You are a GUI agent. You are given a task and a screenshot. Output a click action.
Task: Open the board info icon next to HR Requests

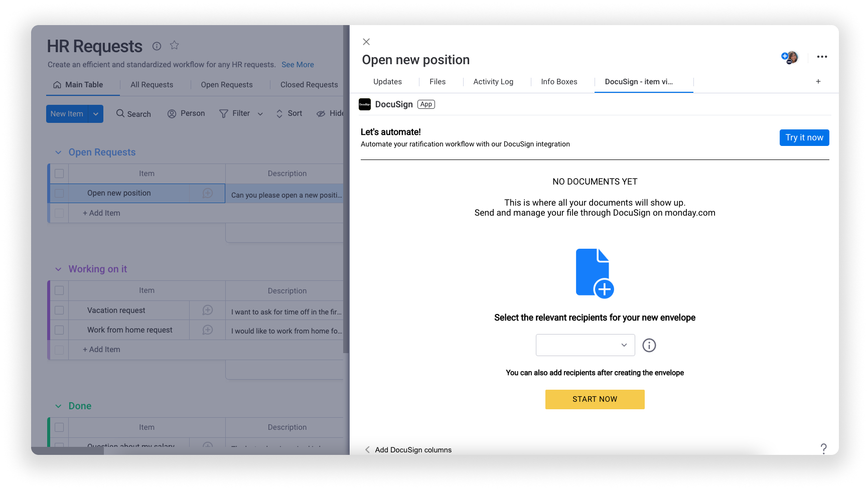(157, 46)
